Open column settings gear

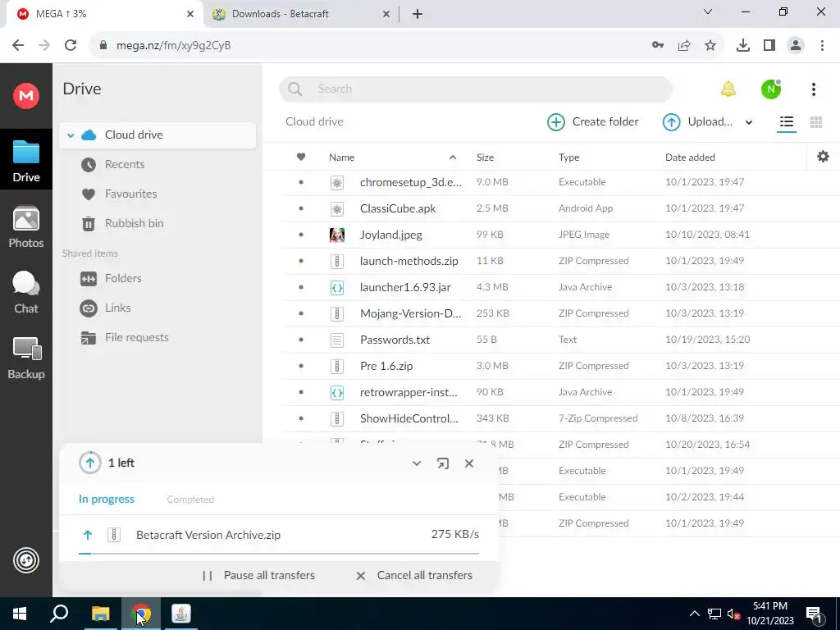click(x=823, y=157)
